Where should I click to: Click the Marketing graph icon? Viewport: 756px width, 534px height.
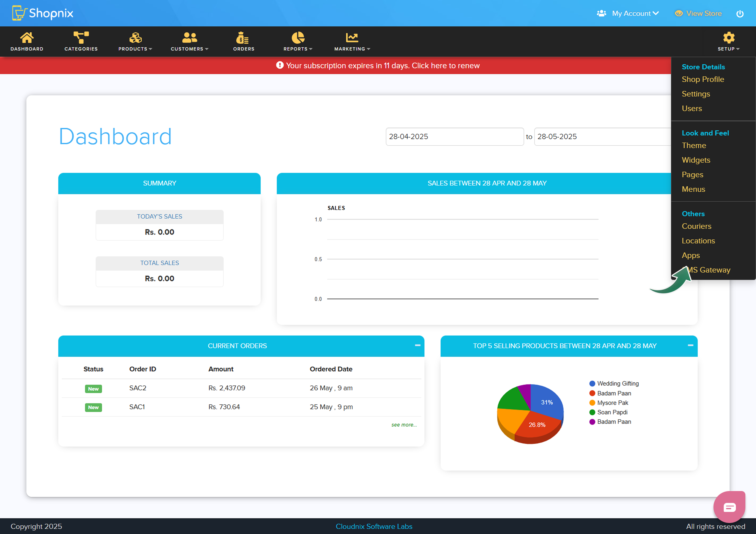352,38
